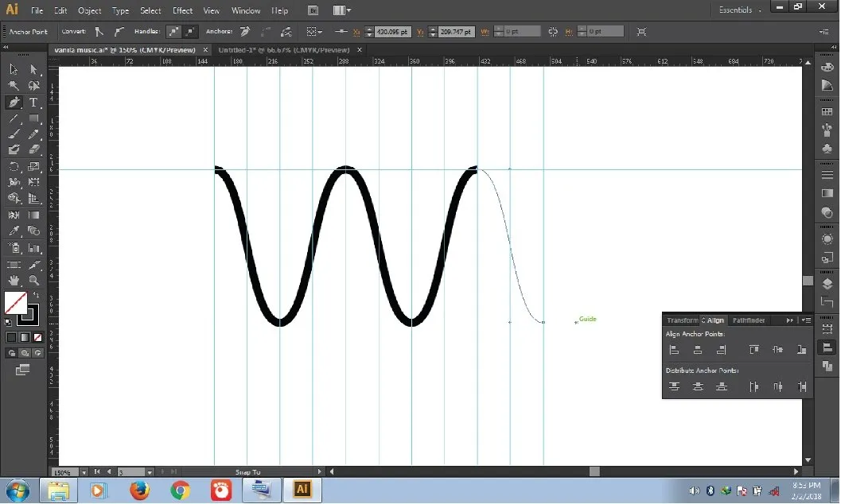
Task: Set fill mode to Color
Action: click(x=10, y=337)
